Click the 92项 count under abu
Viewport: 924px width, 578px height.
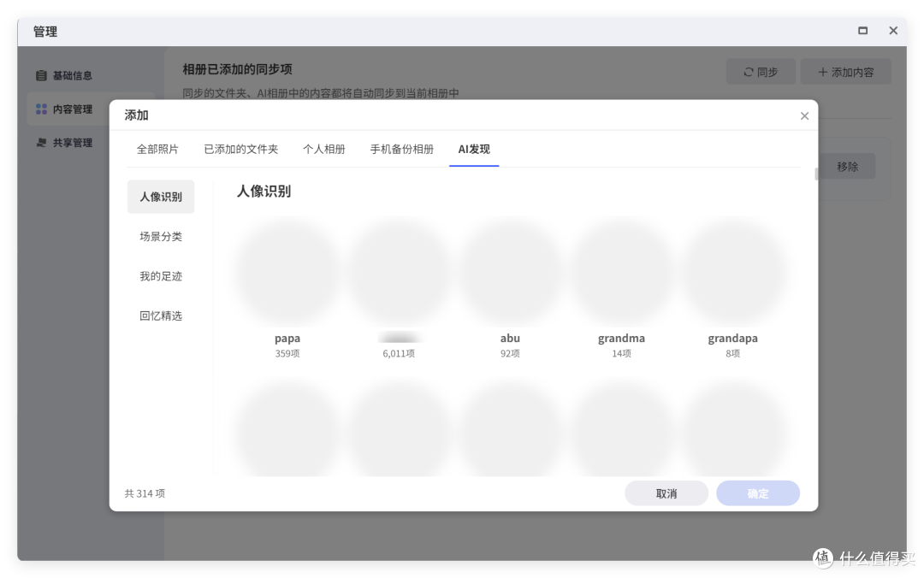pyautogui.click(x=510, y=353)
